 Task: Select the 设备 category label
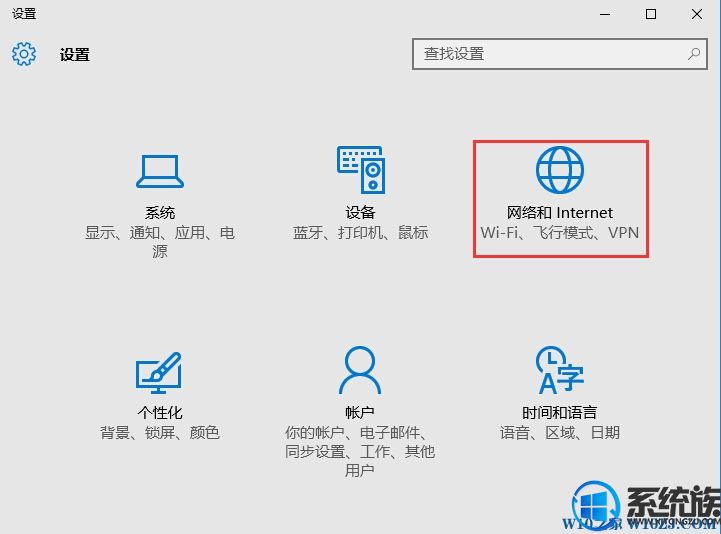coord(360,212)
